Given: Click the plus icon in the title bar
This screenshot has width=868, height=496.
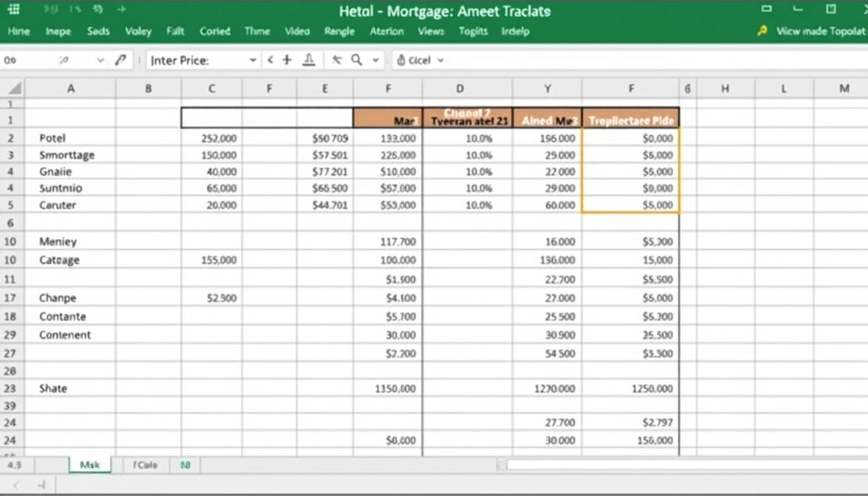Looking at the screenshot, I should (122, 10).
